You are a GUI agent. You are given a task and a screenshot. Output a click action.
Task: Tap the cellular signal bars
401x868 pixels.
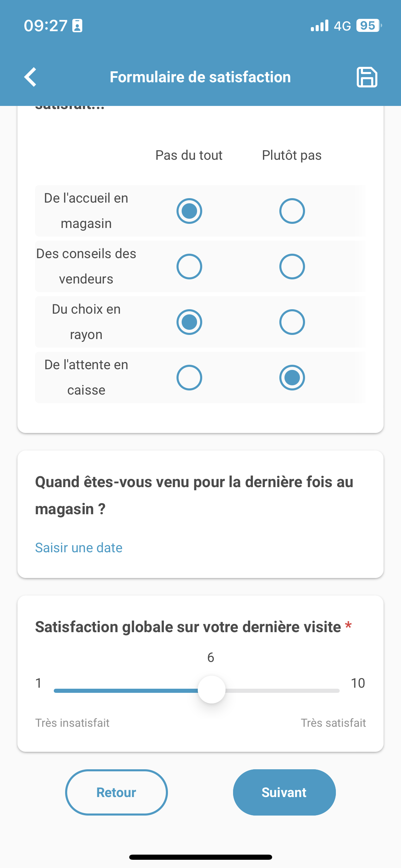pyautogui.click(x=319, y=26)
